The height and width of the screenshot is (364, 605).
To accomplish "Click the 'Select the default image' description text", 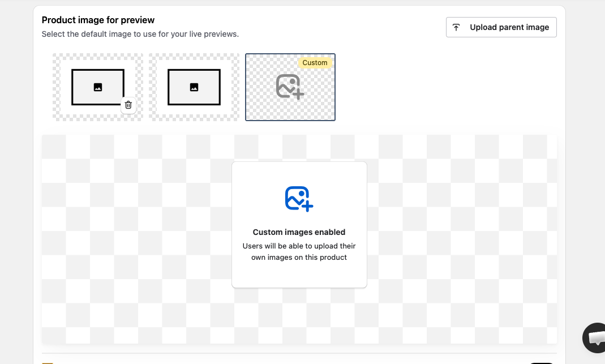I will coord(140,34).
